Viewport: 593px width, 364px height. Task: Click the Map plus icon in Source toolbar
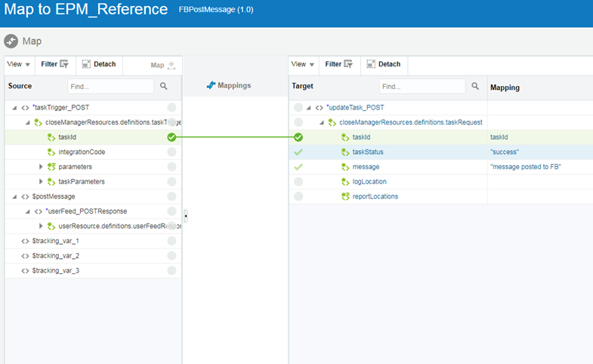tap(171, 65)
